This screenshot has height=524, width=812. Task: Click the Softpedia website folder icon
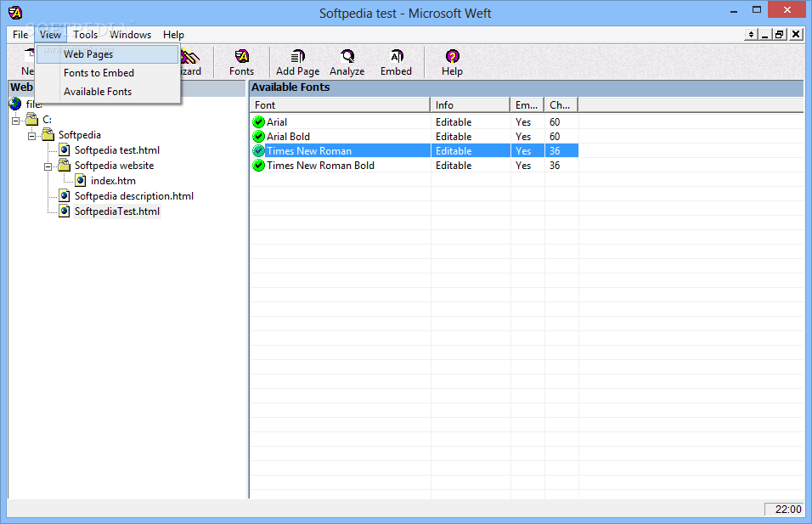click(65, 165)
